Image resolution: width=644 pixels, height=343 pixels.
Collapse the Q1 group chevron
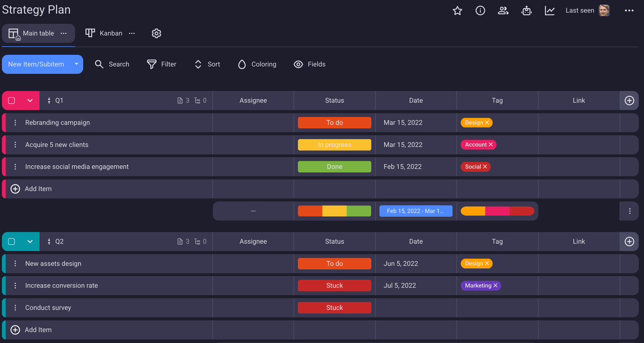pyautogui.click(x=30, y=100)
